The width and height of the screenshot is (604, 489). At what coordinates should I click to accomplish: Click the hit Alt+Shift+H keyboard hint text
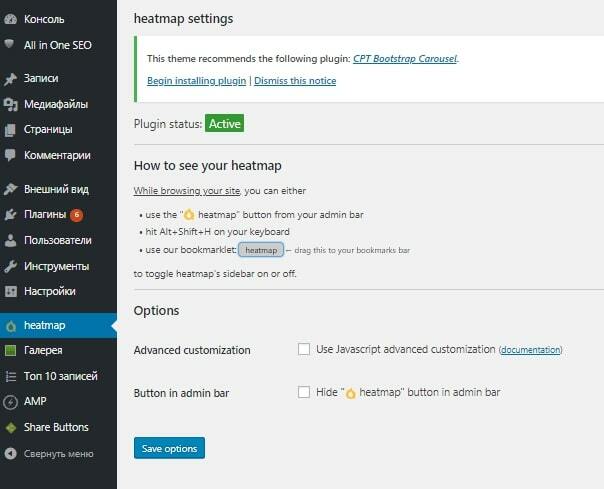(217, 232)
